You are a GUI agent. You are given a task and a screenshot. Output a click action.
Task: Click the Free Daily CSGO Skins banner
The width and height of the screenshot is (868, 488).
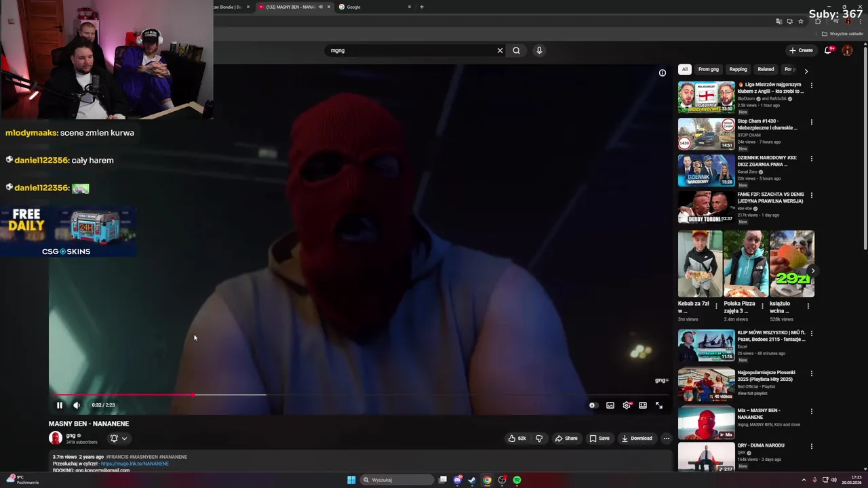click(x=68, y=232)
